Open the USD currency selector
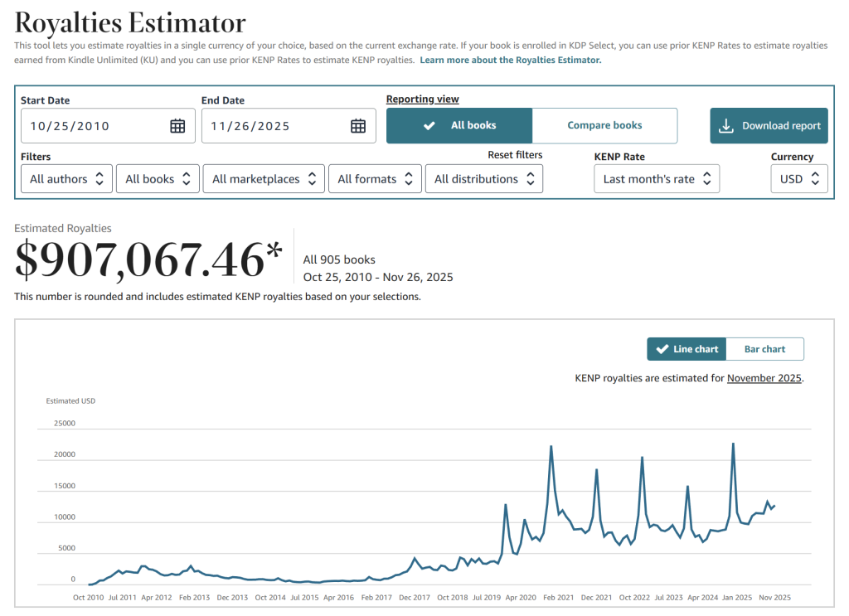849x616 pixels. pos(798,179)
